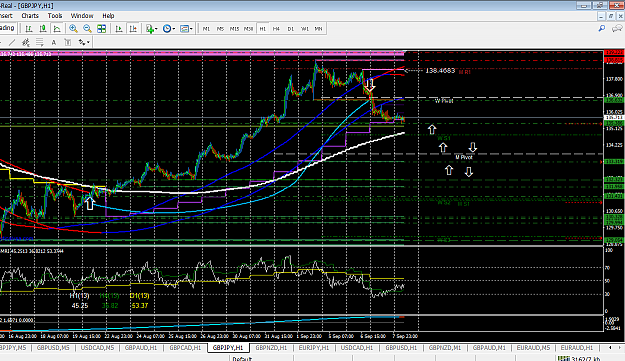Expand the arrows tool dropdown arrow

pos(88,42)
